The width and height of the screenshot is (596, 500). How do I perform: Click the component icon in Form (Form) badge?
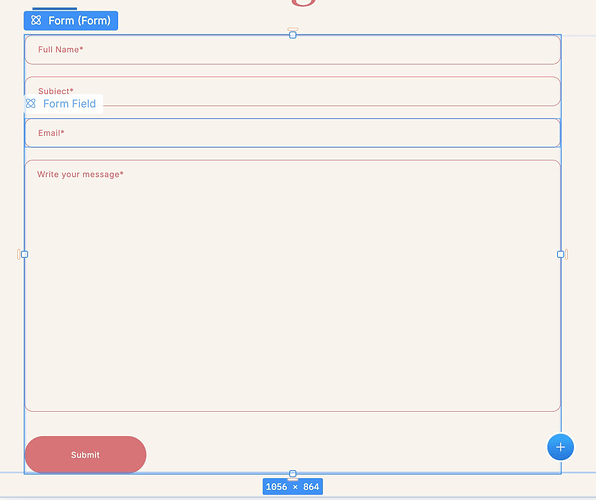[x=36, y=20]
